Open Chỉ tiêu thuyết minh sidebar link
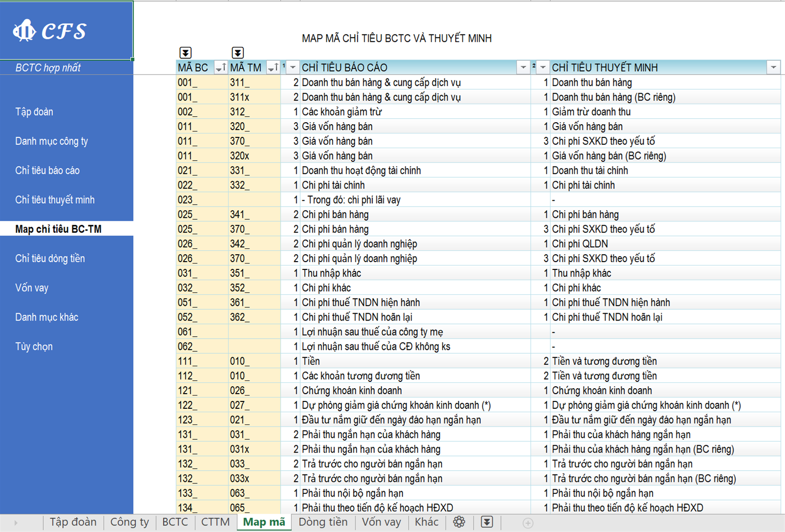Screen dimensions: 785x532 pos(55,200)
